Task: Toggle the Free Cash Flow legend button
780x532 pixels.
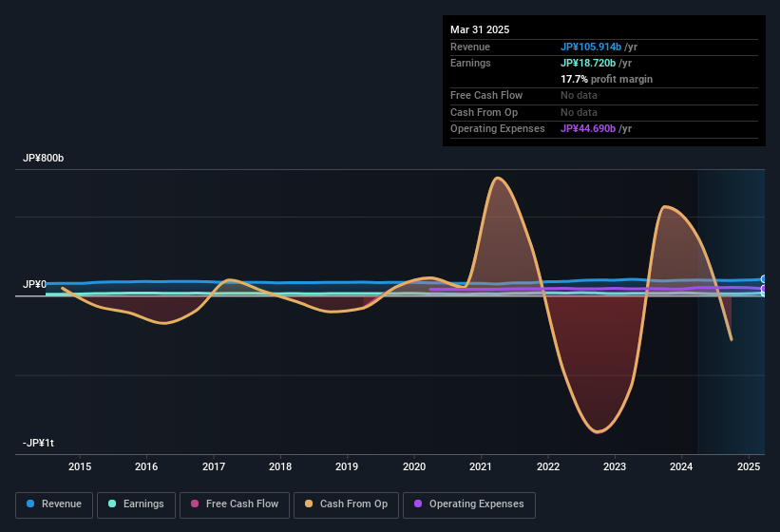Action: point(235,504)
